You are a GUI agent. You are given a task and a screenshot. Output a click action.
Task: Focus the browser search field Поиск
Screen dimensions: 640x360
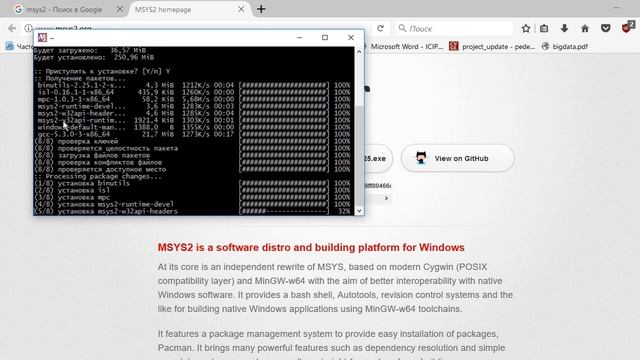pos(454,28)
